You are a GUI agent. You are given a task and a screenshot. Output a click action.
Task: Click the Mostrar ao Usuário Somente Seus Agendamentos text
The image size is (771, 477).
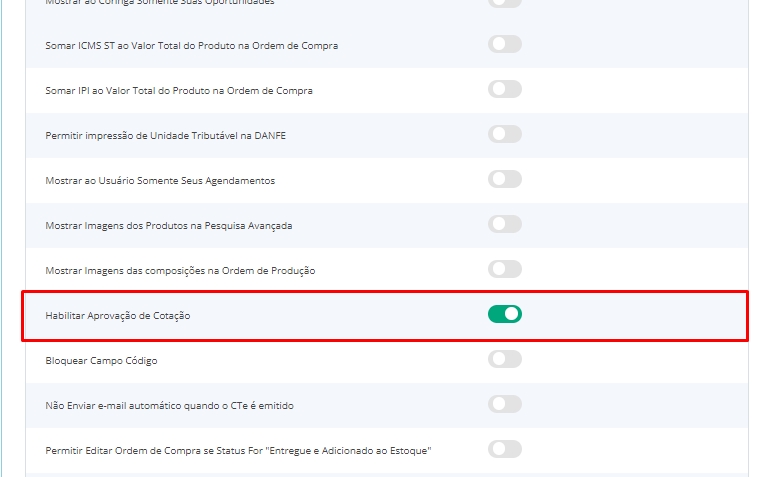pyautogui.click(x=160, y=181)
